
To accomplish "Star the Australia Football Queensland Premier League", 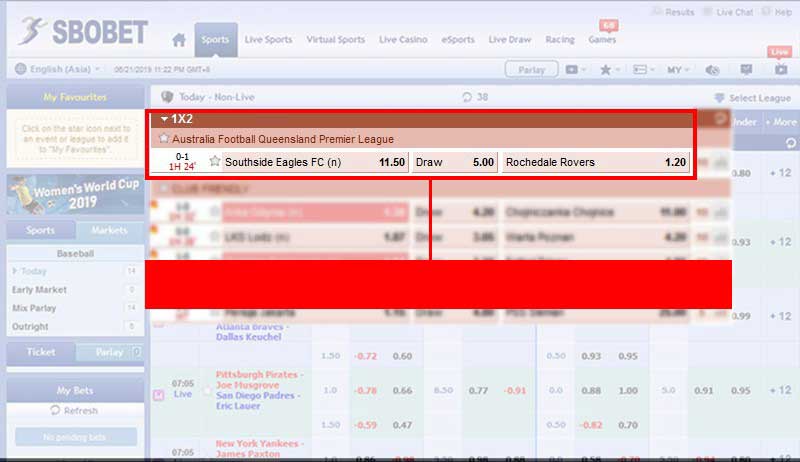I will 164,138.
